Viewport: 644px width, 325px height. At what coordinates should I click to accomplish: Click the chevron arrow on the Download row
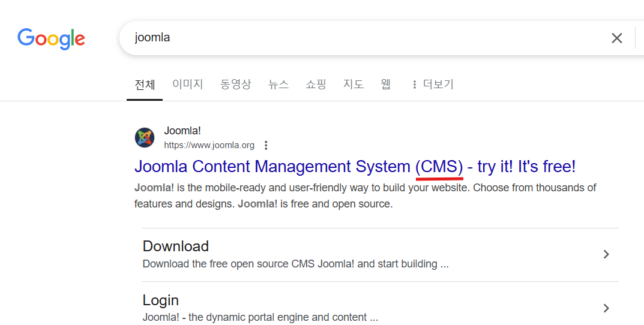point(606,254)
